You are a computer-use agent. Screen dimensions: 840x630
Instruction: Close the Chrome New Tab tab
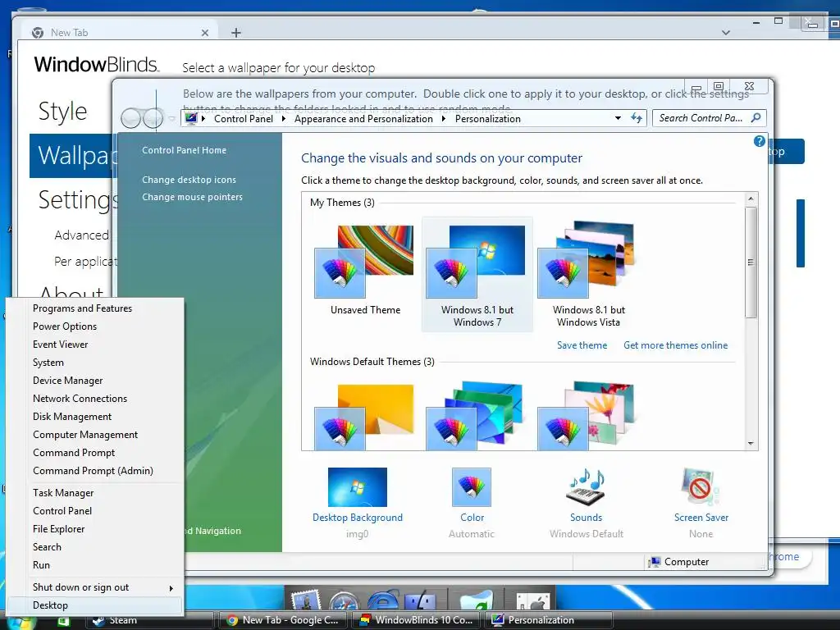point(204,33)
